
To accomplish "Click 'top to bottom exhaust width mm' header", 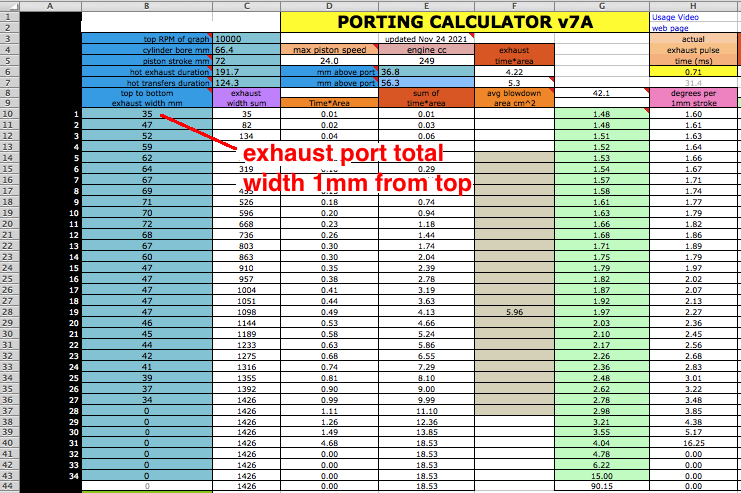I will pos(147,98).
